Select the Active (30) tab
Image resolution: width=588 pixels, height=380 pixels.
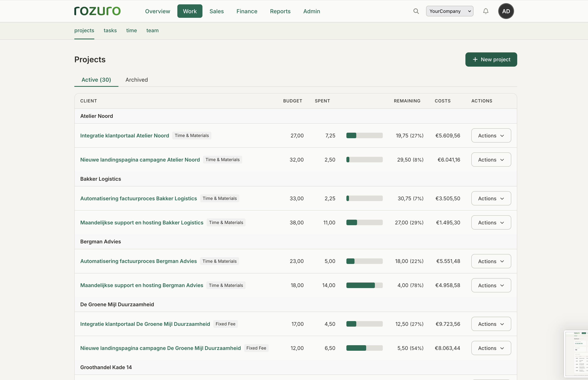96,80
